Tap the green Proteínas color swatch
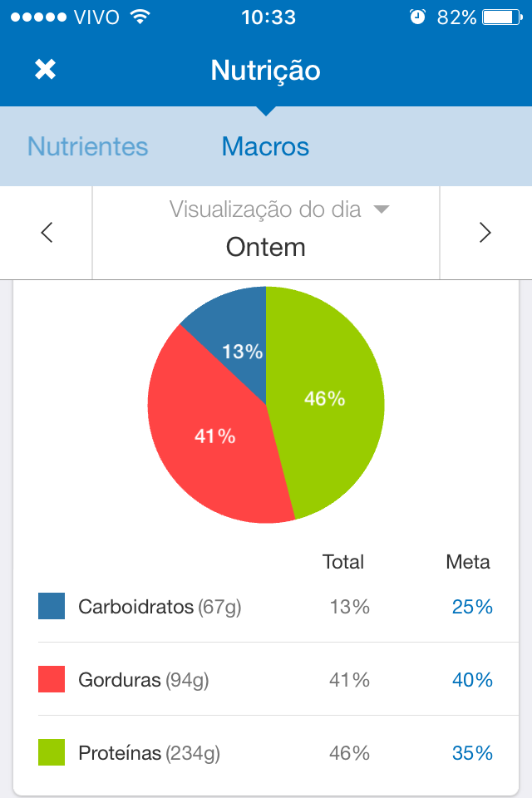The image size is (532, 798). pyautogui.click(x=52, y=752)
